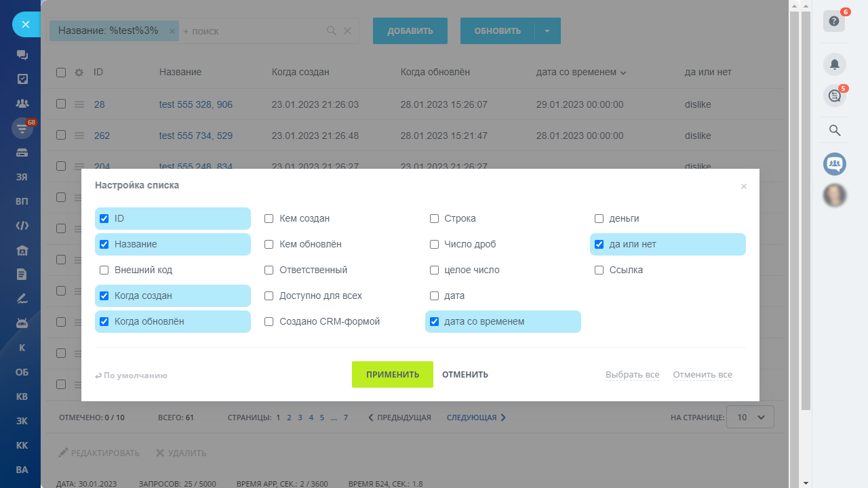Open the activity feed icon with 5 badge

835,96
